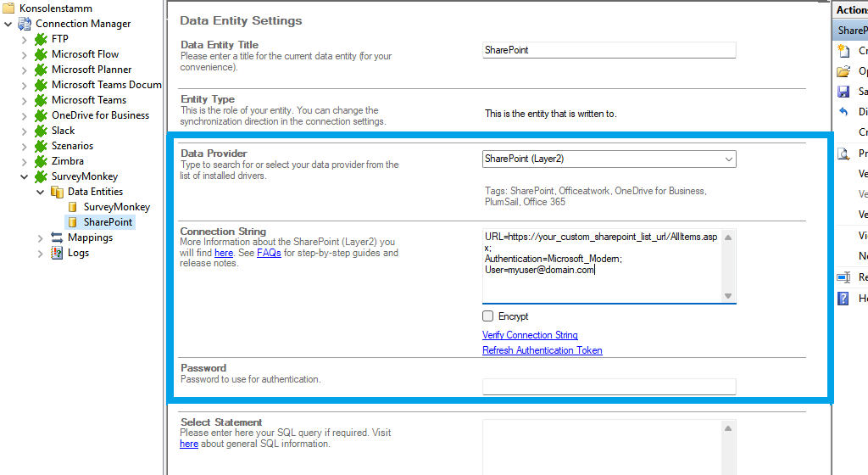Expand the Microsoft Teams node

pos(25,101)
